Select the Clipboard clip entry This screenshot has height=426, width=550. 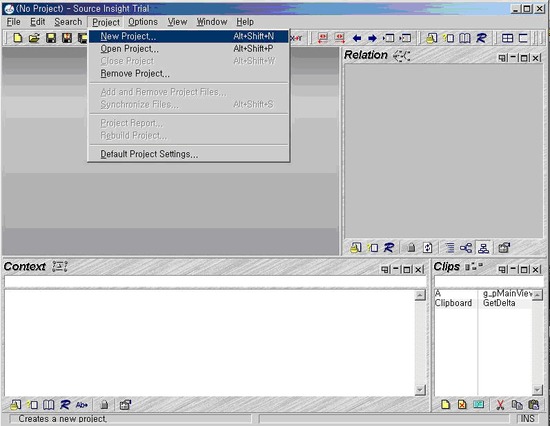click(x=453, y=303)
